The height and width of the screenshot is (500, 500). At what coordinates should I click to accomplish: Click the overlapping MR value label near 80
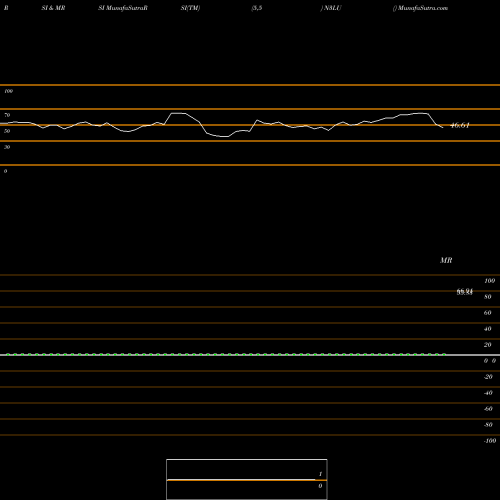click(x=465, y=292)
